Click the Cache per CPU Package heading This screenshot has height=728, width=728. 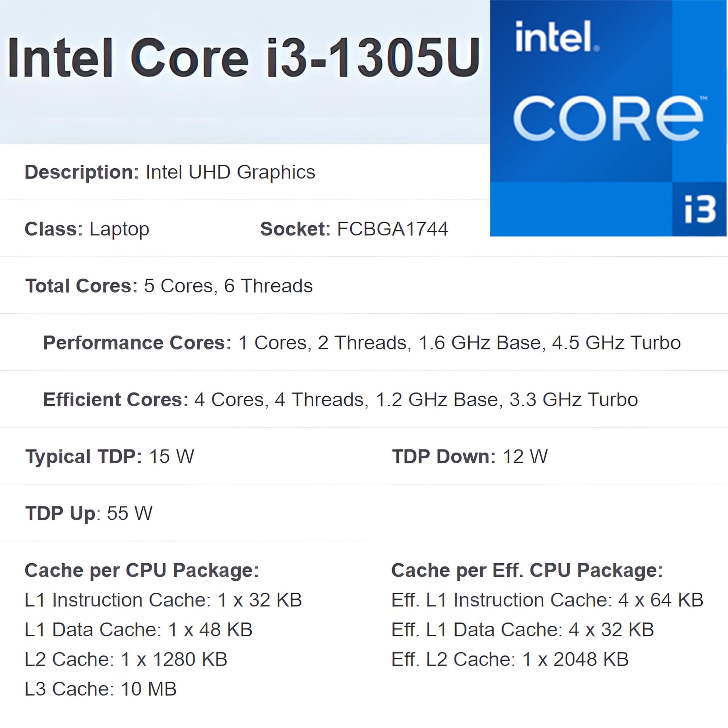pyautogui.click(x=142, y=570)
